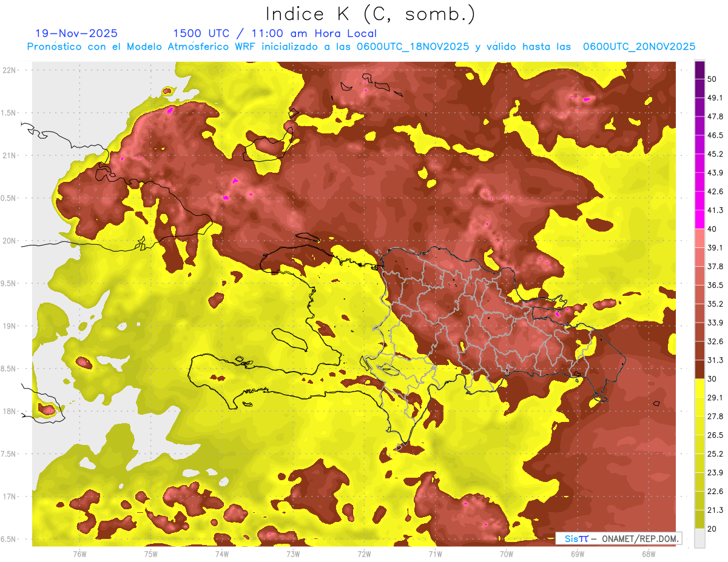Click the latitude axis label '22N'
The width and height of the screenshot is (728, 562).
coord(9,70)
